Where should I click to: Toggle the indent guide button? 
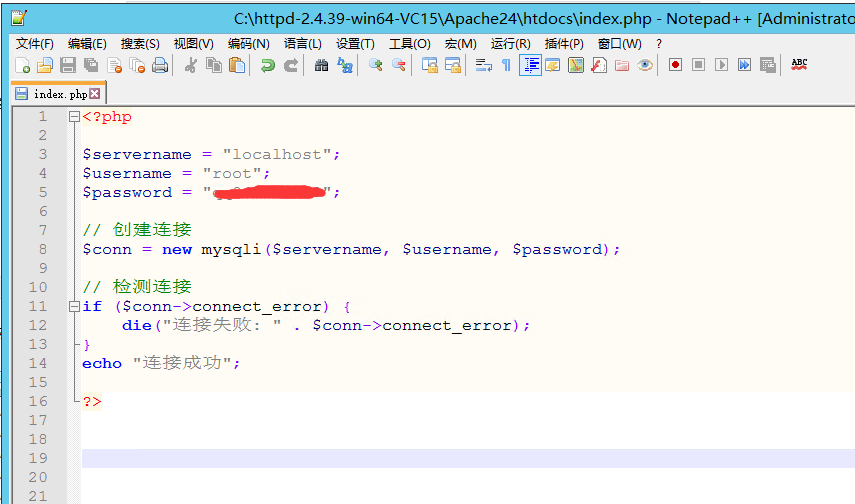(530, 65)
